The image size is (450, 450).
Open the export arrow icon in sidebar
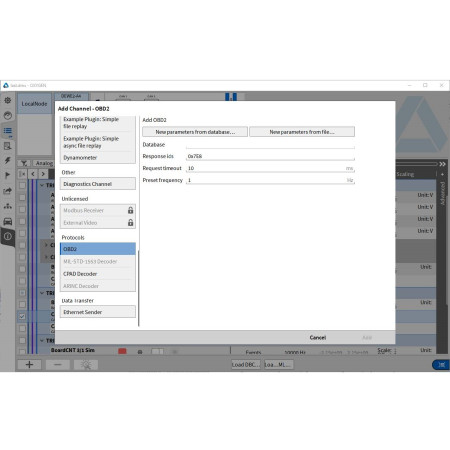click(8, 191)
